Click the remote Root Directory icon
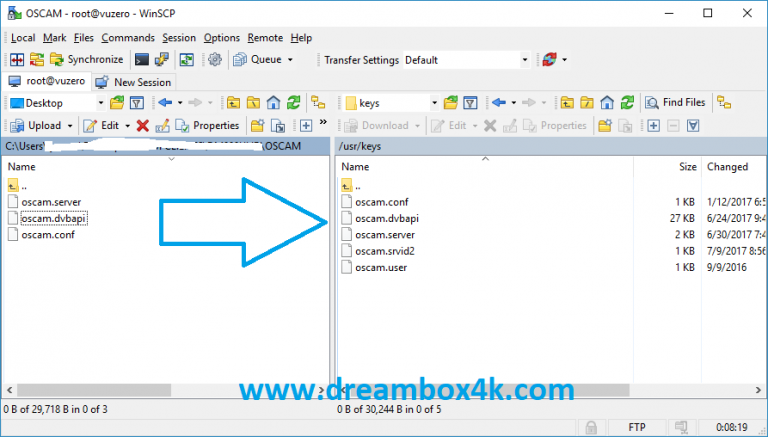The image size is (768, 437). [587, 103]
